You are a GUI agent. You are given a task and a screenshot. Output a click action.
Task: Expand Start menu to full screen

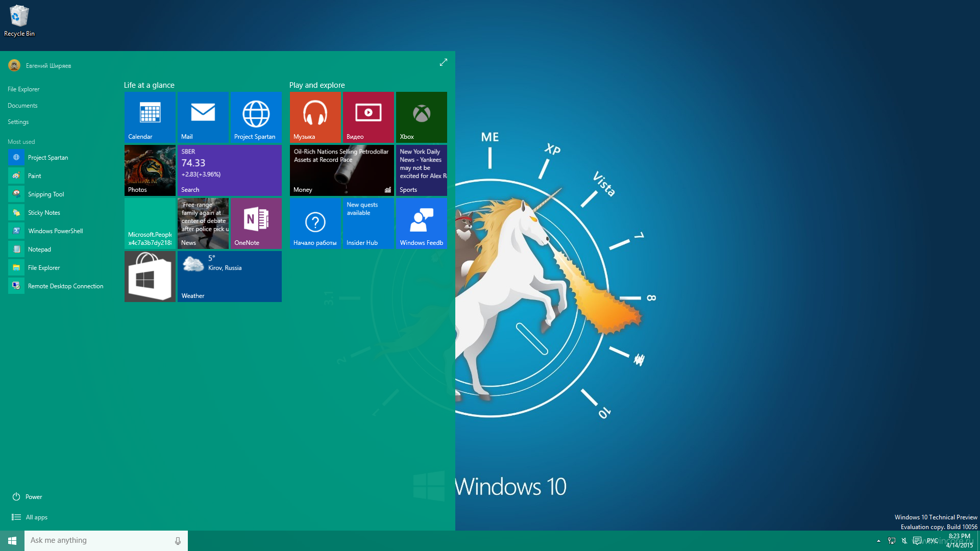click(443, 62)
